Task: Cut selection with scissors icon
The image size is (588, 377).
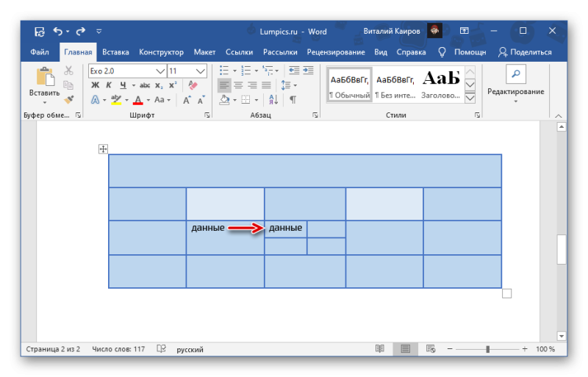Action: (x=68, y=71)
